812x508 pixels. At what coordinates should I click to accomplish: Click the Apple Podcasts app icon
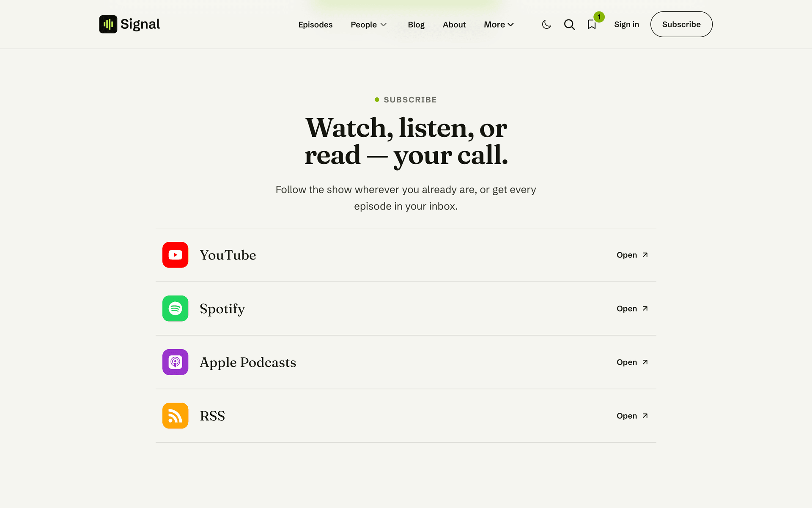(x=175, y=362)
